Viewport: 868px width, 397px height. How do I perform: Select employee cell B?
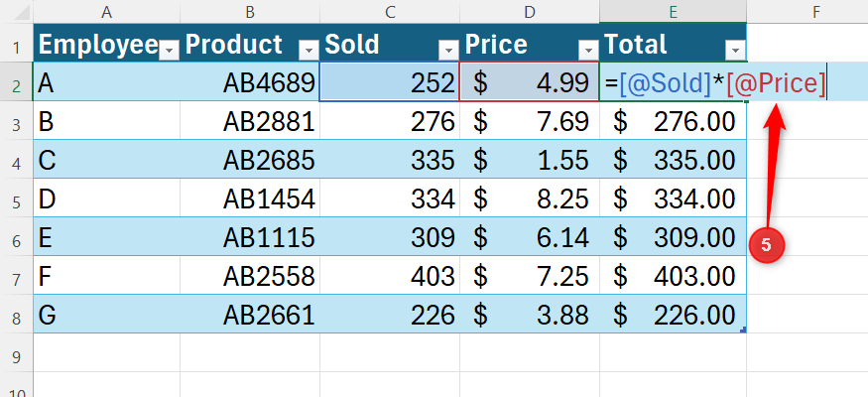[107, 120]
